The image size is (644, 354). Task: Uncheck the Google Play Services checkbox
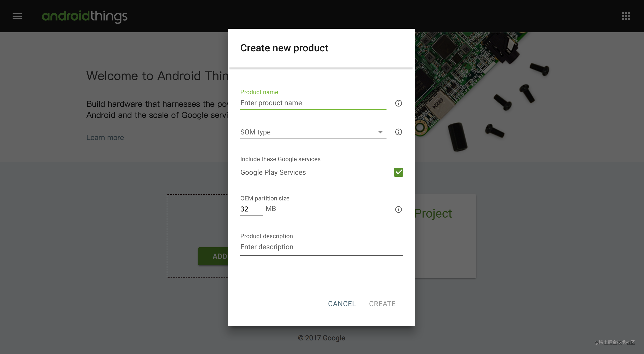coord(398,172)
